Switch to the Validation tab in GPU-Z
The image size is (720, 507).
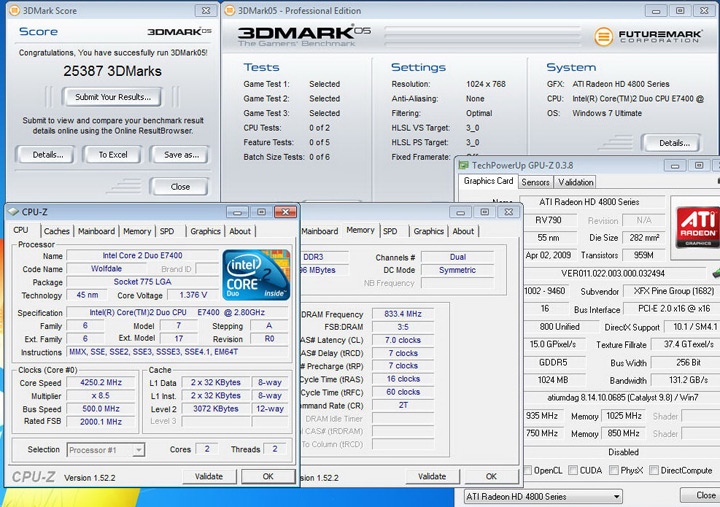576,182
